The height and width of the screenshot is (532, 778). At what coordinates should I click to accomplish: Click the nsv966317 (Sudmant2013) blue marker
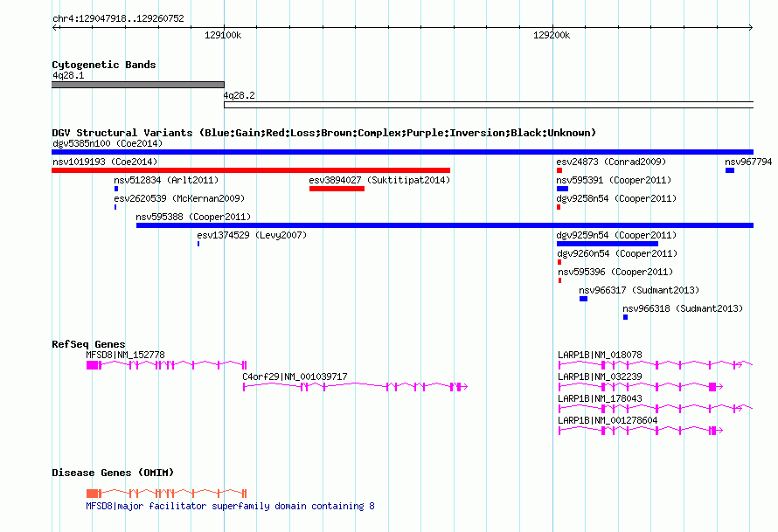pyautogui.click(x=584, y=299)
